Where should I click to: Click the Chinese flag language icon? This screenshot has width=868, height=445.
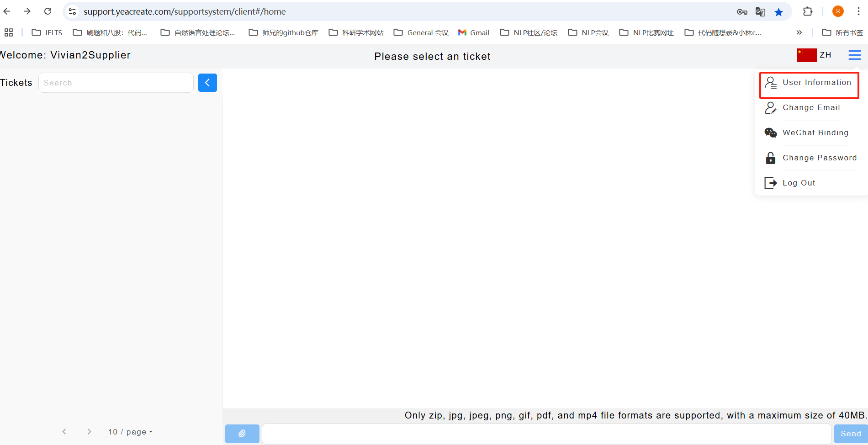(806, 55)
